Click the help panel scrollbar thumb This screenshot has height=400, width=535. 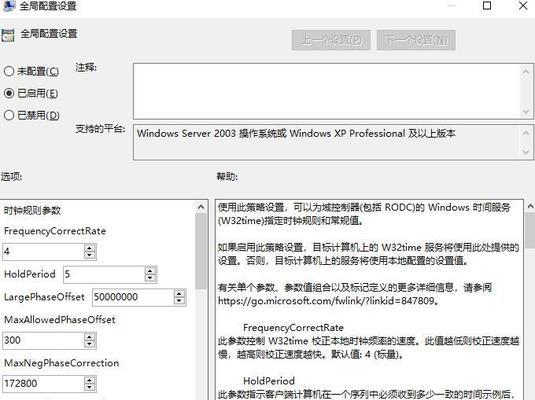pos(530,230)
